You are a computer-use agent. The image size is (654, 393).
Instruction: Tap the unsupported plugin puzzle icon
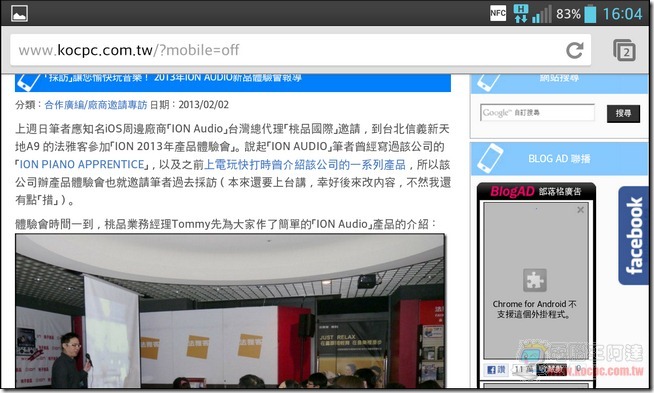[x=535, y=280]
